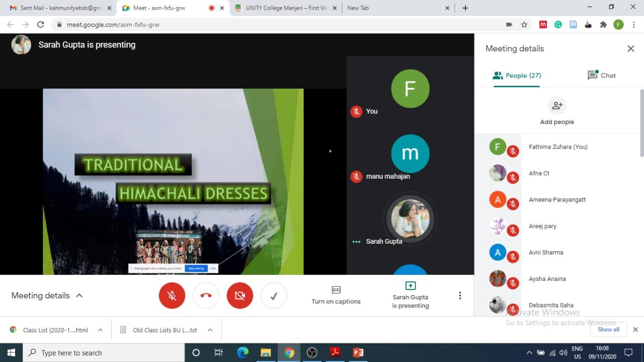Screen dimensions: 644x362
Task: Click the checkmark attendance button
Action: click(x=274, y=296)
